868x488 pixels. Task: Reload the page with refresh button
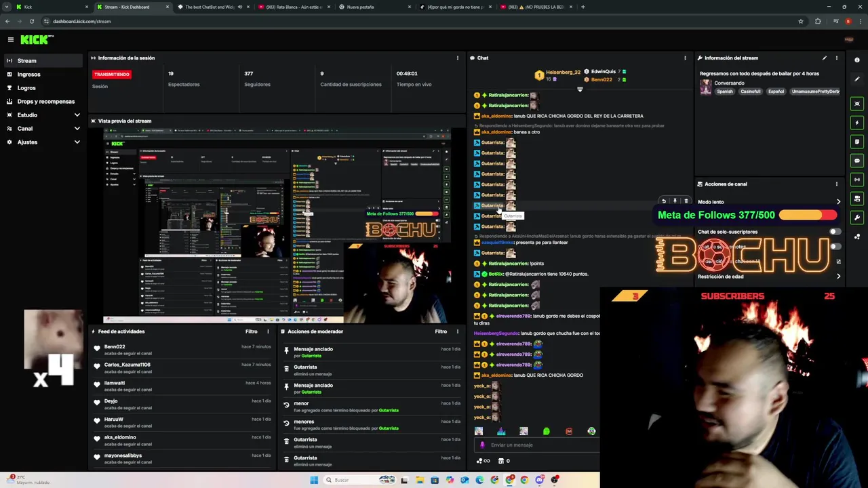pyautogui.click(x=31, y=21)
